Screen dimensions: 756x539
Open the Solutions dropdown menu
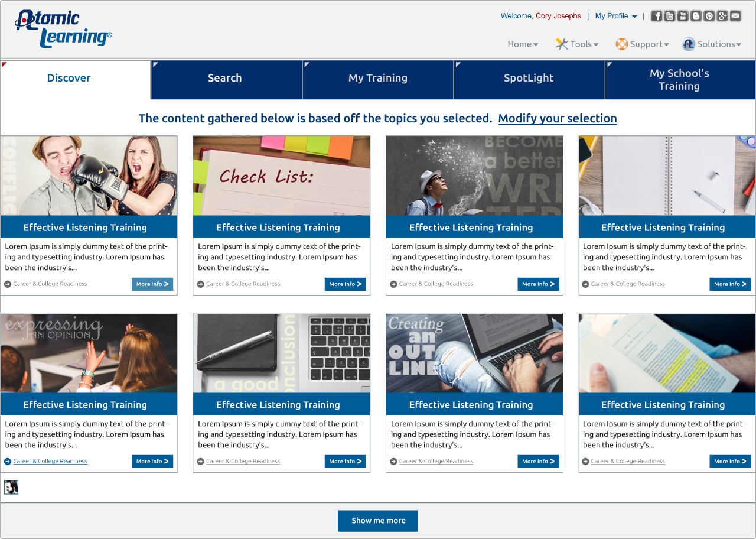click(x=712, y=44)
